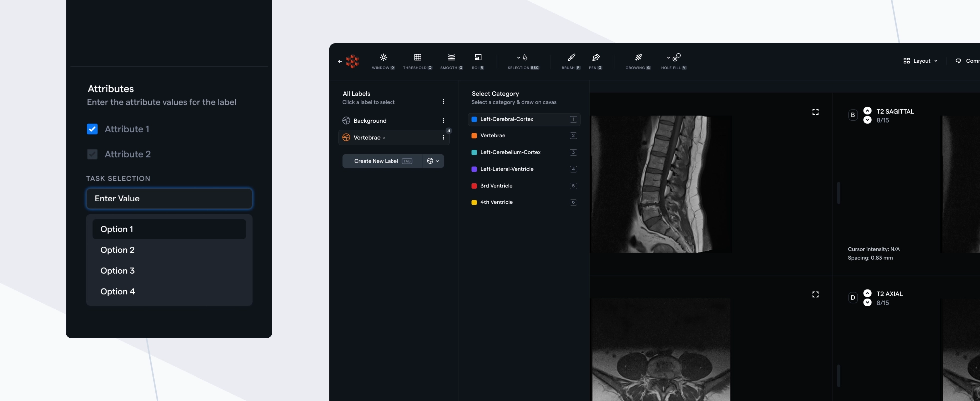The height and width of the screenshot is (401, 980).
Task: Select the Threshold tool icon
Action: tap(418, 58)
